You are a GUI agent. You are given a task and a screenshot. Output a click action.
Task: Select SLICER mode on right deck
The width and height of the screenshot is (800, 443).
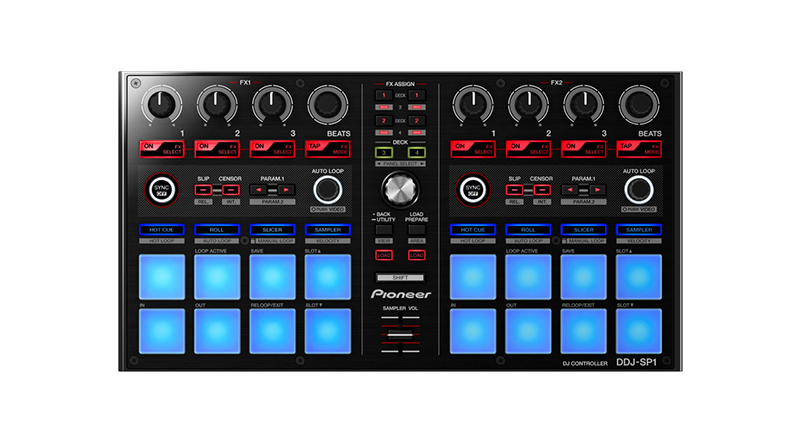click(584, 230)
